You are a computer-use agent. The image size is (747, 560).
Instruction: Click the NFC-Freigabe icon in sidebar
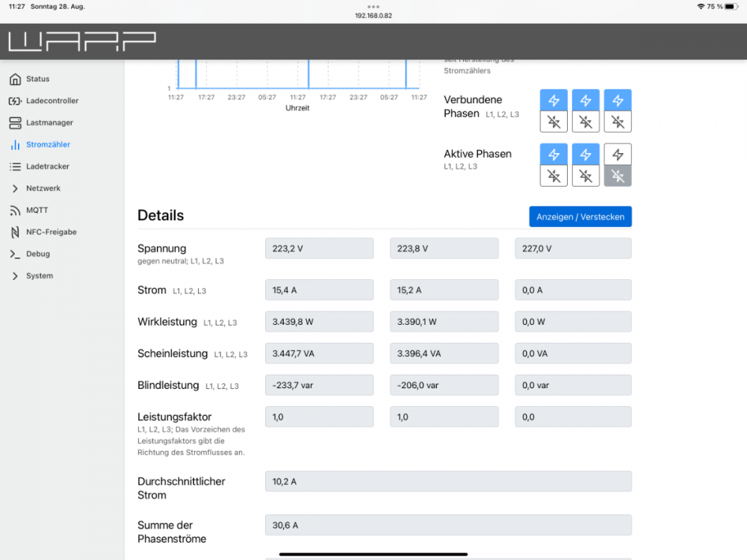15,232
